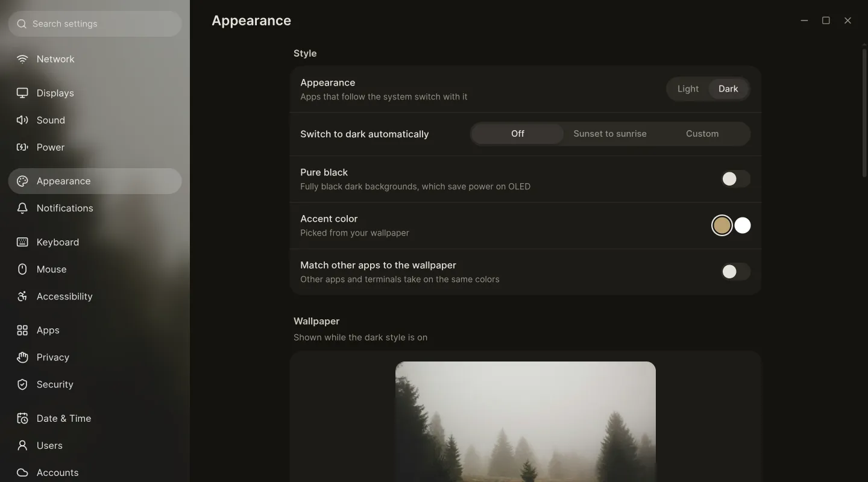Select Dark appearance mode
This screenshot has width=868, height=482.
pyautogui.click(x=728, y=89)
